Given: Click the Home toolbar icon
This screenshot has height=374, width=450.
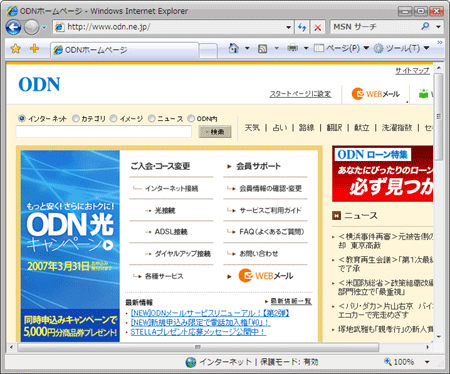Looking at the screenshot, I should (x=234, y=49).
